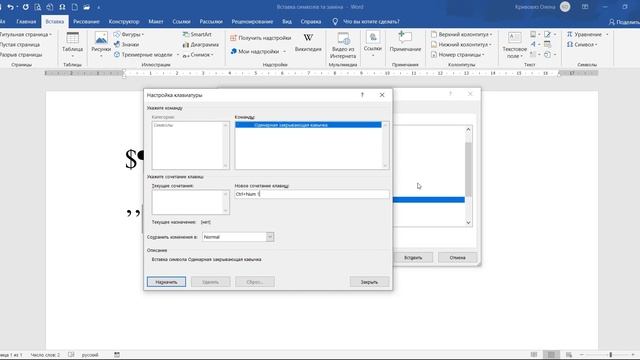Image resolution: width=640 pixels, height=360 pixels.
Task: Click the user account avatar in title bar
Action: tap(565, 7)
